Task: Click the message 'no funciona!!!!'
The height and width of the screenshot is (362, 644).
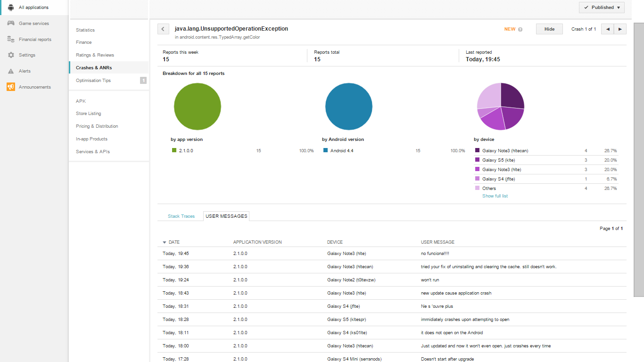Action: 435,254
